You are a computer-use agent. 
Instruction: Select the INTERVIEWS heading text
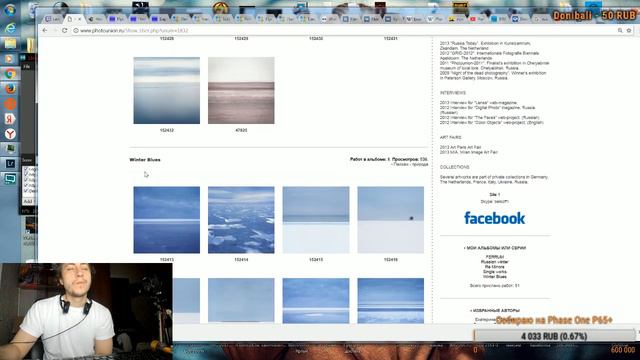(453, 93)
